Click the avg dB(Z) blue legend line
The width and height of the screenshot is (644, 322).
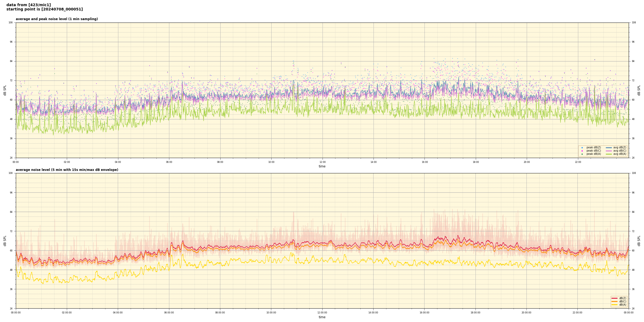tap(609, 148)
